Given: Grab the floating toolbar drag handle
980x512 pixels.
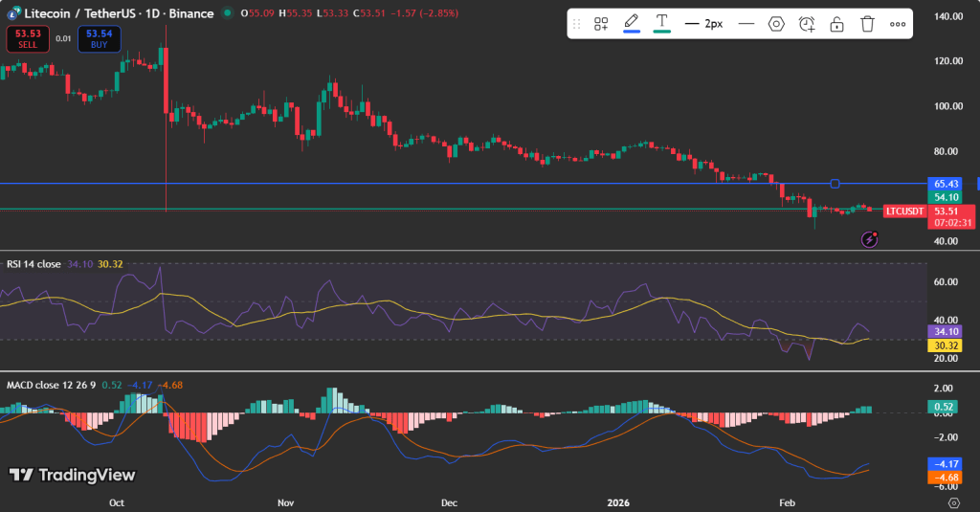Looking at the screenshot, I should click(x=576, y=24).
